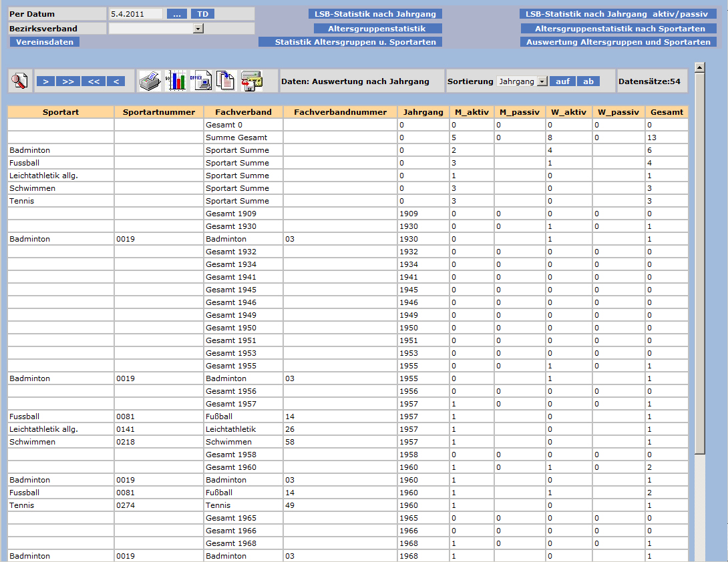Screen dimensions: 728x562
Task: Click Sportartnummer 0218 cell
Action: (159, 443)
